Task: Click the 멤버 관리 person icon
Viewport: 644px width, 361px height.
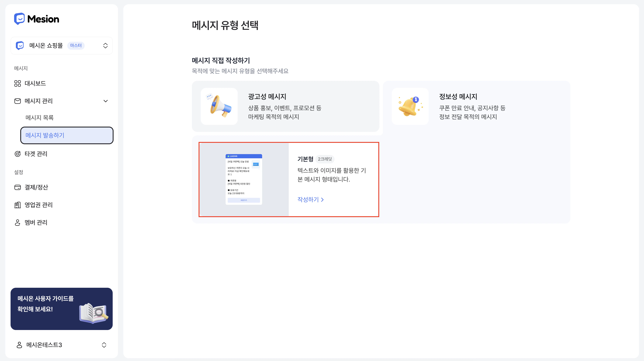Action: pos(17,223)
